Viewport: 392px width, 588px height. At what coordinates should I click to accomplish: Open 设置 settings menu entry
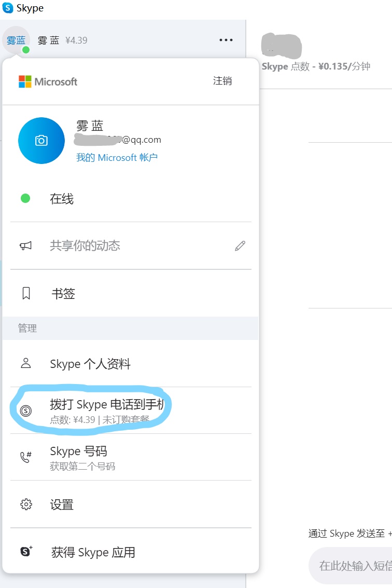[x=62, y=504]
